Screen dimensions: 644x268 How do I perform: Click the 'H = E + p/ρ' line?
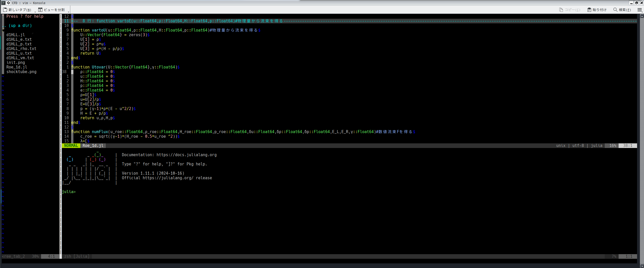[x=94, y=113]
